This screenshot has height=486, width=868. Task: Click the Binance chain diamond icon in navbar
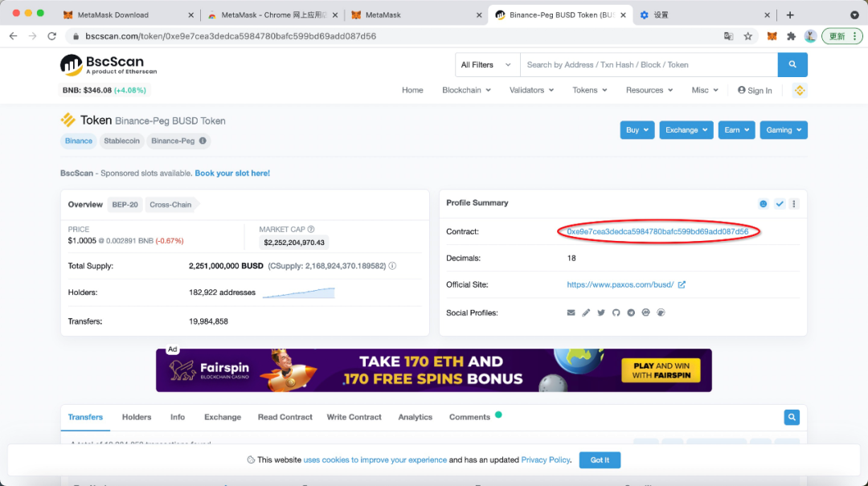(800, 90)
